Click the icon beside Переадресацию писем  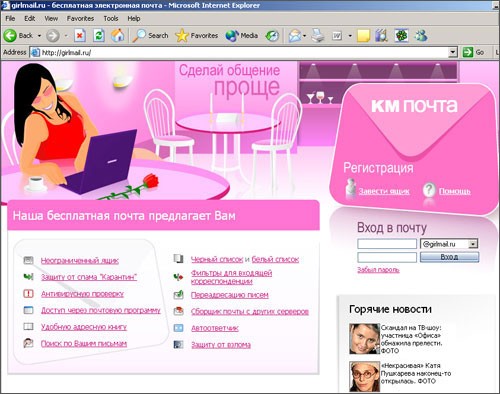(179, 294)
